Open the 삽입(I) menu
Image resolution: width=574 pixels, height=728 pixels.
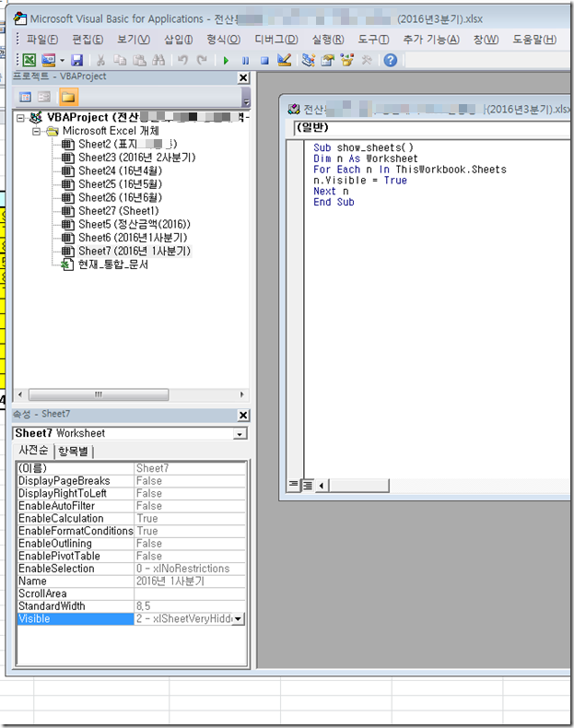pyautogui.click(x=179, y=40)
